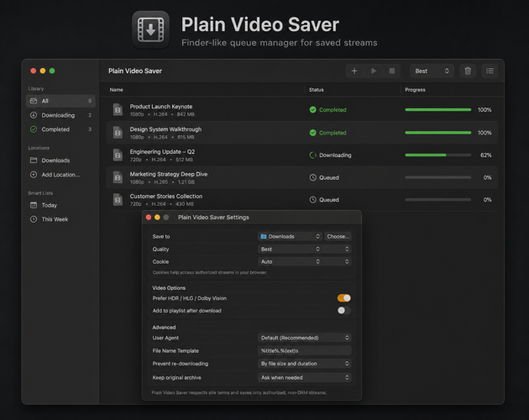The image size is (529, 420).
Task: Close the Plain Video Saver Settings window
Action: tap(149, 217)
